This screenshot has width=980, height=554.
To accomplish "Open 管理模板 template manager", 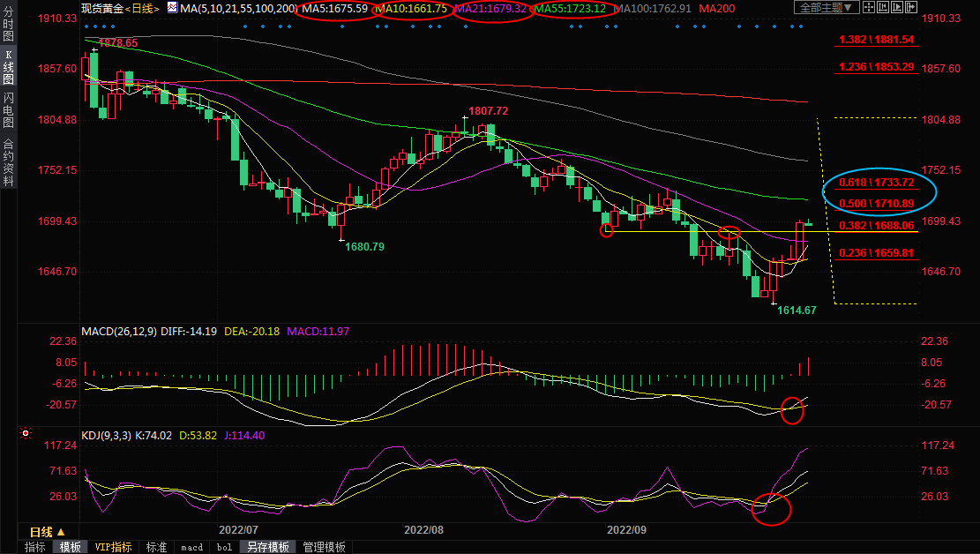I will (324, 547).
